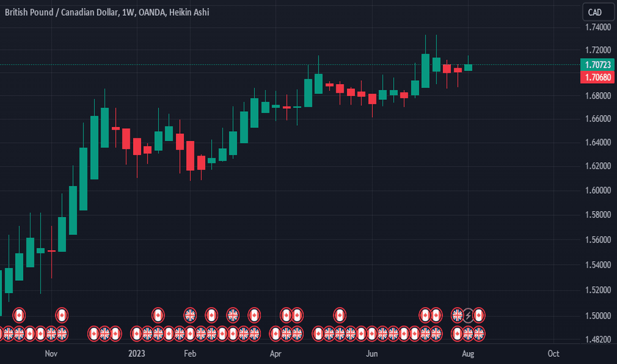Image resolution: width=617 pixels, height=364 pixels.
Task: Click the 1.74000 price axis label
Action: [x=598, y=27]
